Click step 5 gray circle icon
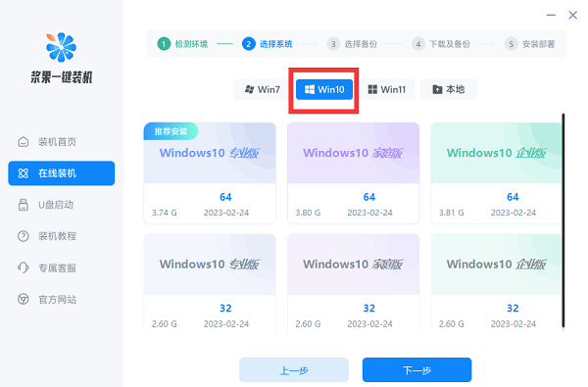Screen dimensions: 588x387 (511, 44)
